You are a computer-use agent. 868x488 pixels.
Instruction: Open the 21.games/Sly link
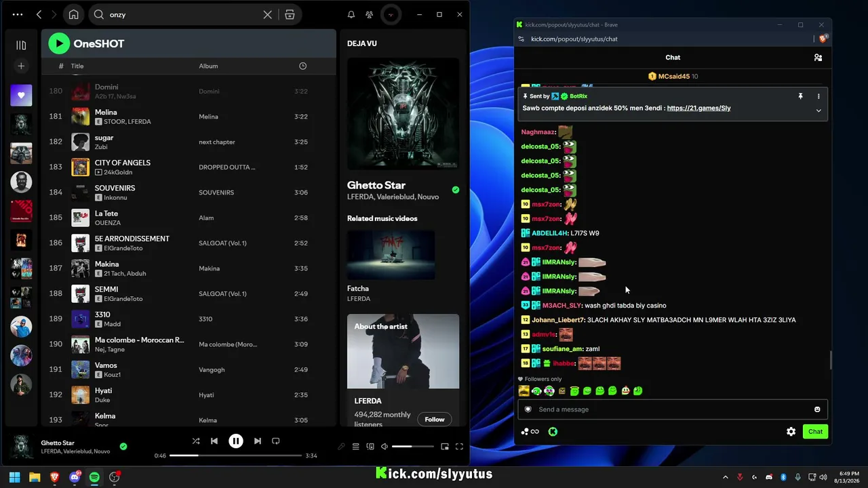[x=698, y=108]
